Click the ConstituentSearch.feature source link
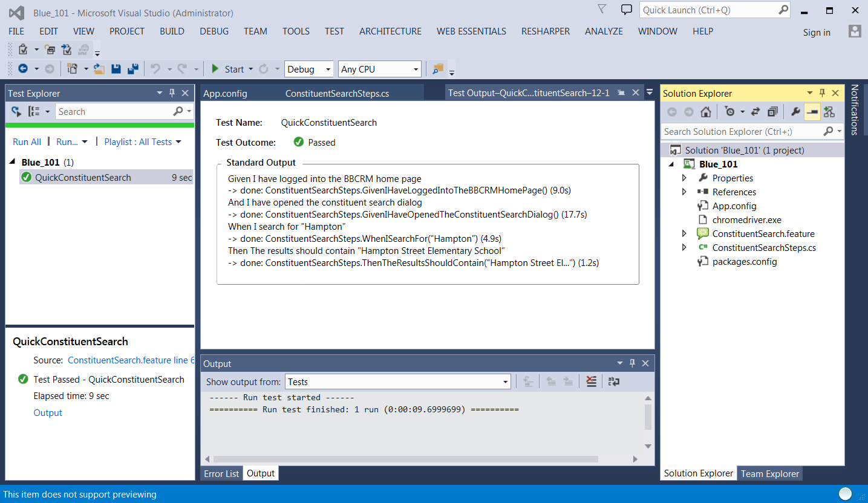Screen dimensions: 868x503 (131, 360)
